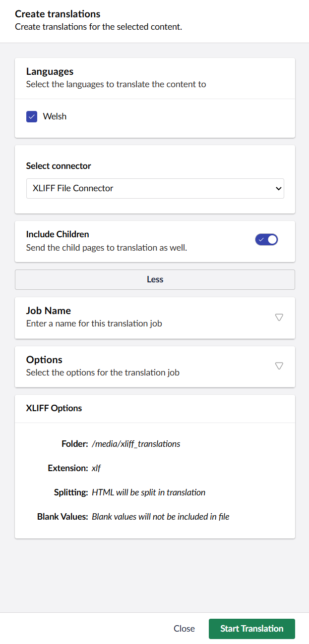Viewport: 309px width, 644px height.
Task: Click the green Start Translation button
Action: 251,629
